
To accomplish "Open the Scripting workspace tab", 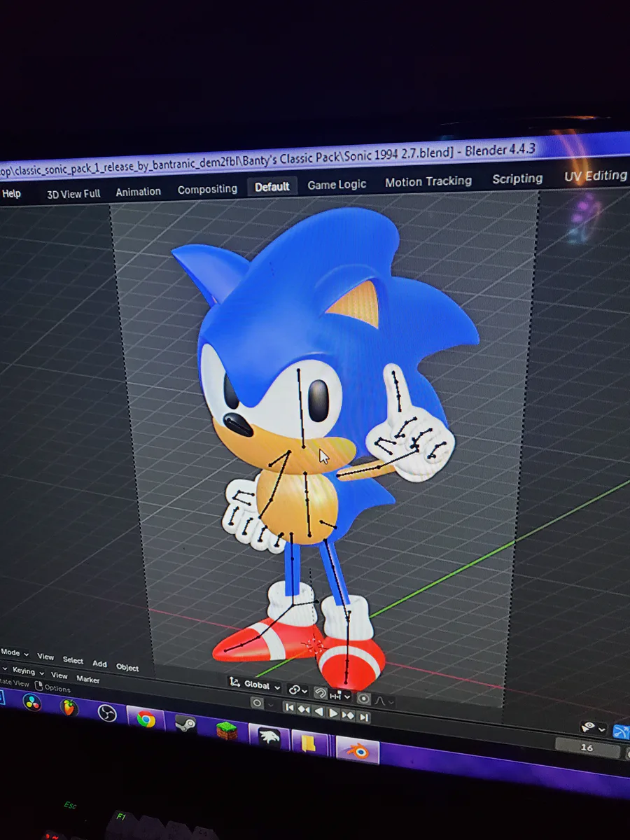I will pyautogui.click(x=517, y=178).
